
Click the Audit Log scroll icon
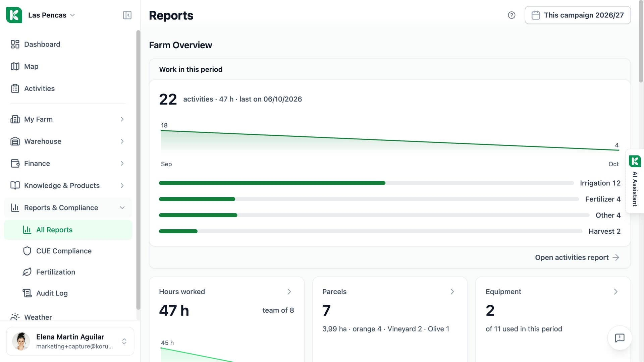tap(27, 293)
